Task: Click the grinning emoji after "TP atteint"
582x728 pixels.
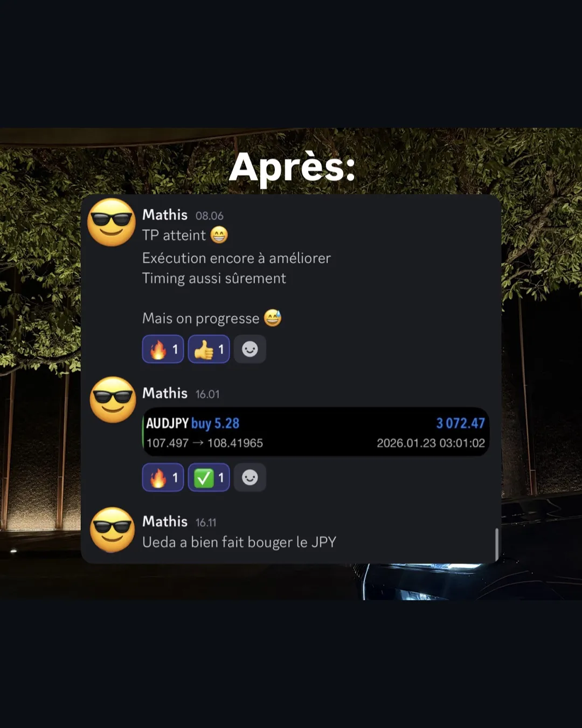Action: pos(219,235)
